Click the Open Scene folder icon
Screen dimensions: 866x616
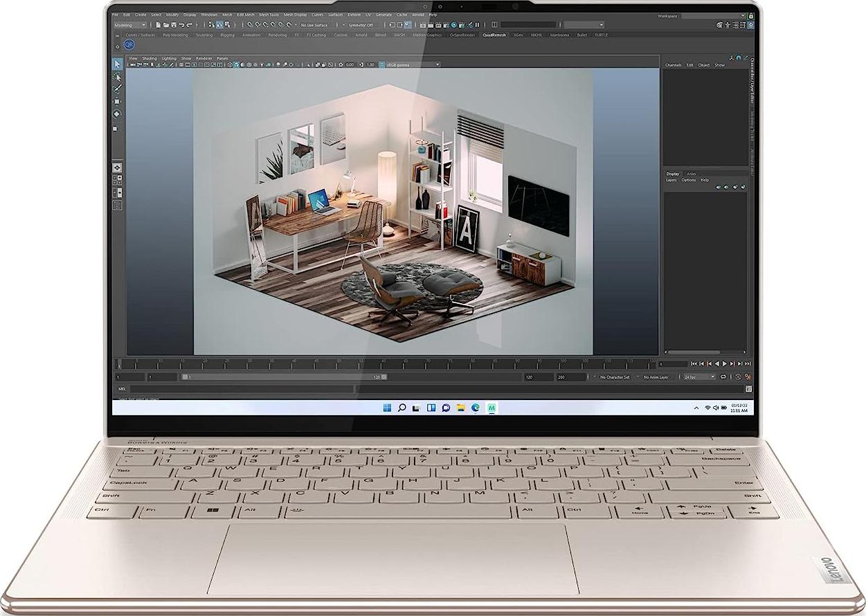point(166,25)
